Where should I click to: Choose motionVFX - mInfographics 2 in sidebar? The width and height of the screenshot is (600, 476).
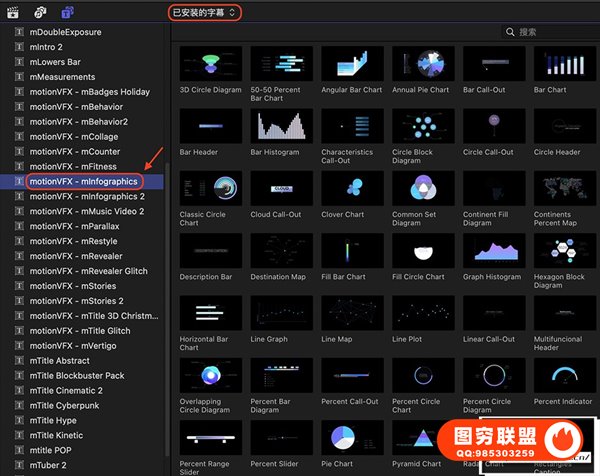point(87,196)
